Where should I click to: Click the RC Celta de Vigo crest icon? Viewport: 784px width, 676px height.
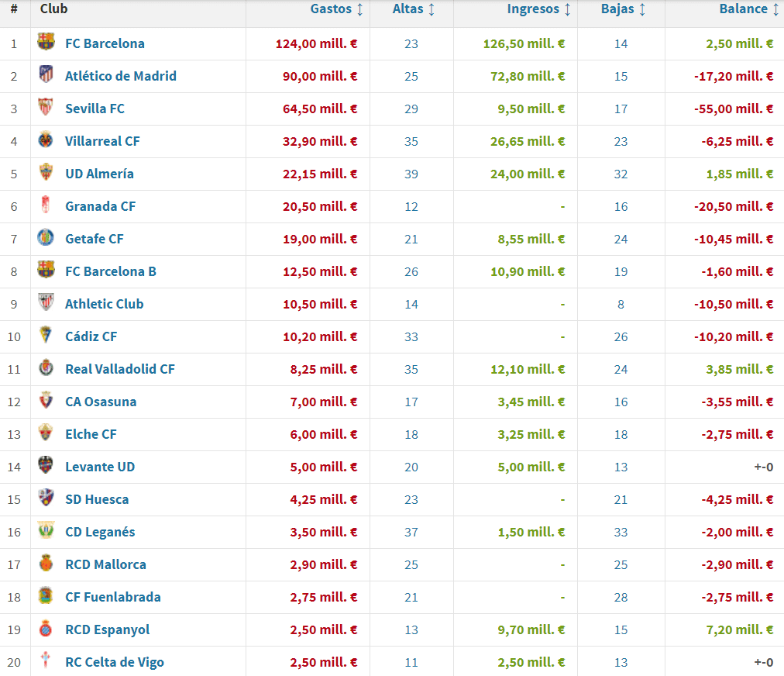coord(46,661)
